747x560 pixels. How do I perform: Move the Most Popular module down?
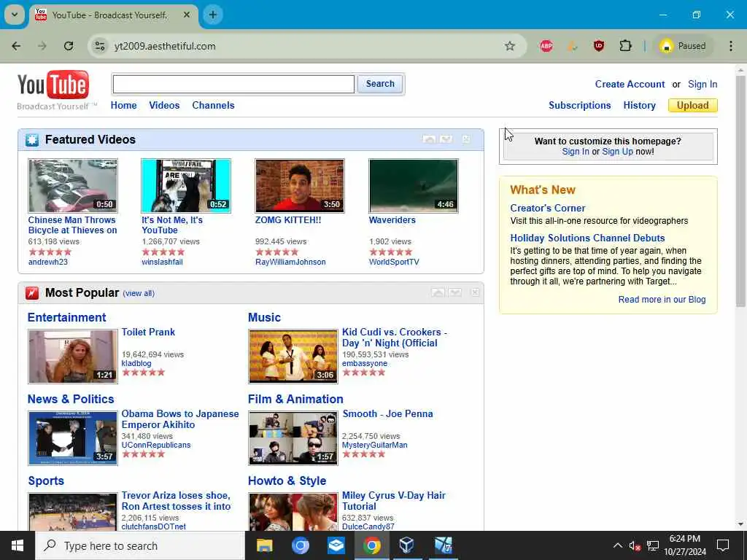(455, 292)
